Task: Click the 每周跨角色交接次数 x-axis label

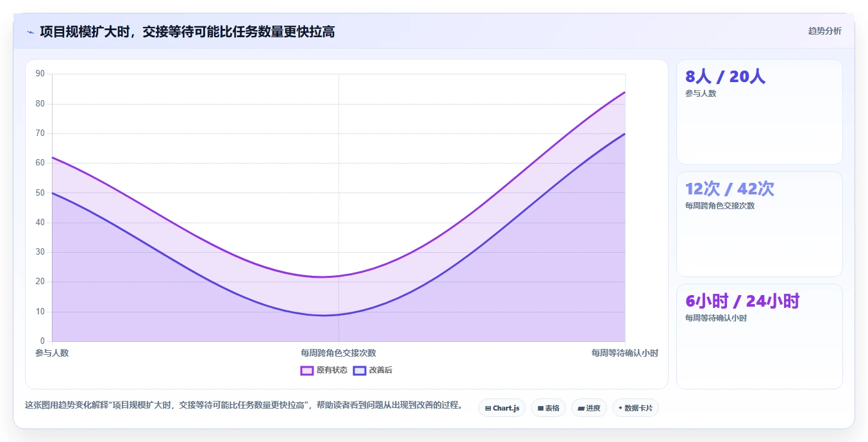Action: coord(338,353)
